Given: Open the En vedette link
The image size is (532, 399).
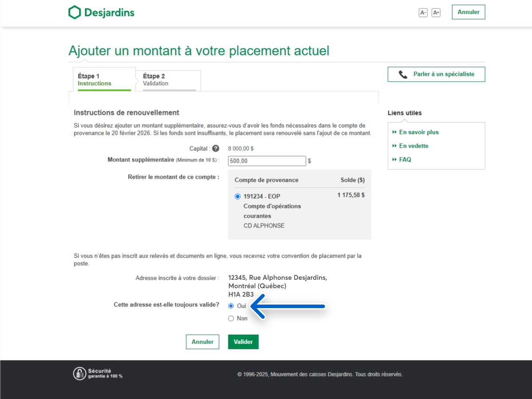Looking at the screenshot, I should pyautogui.click(x=414, y=146).
